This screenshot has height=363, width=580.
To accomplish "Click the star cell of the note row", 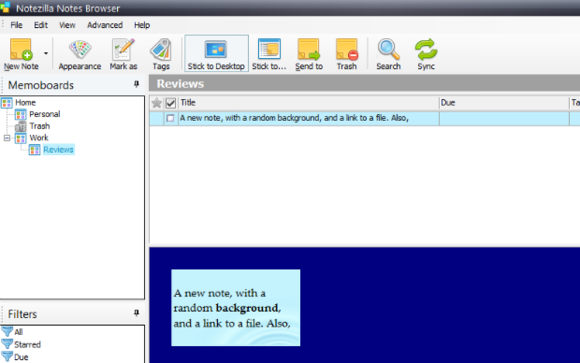I will pyautogui.click(x=157, y=118).
